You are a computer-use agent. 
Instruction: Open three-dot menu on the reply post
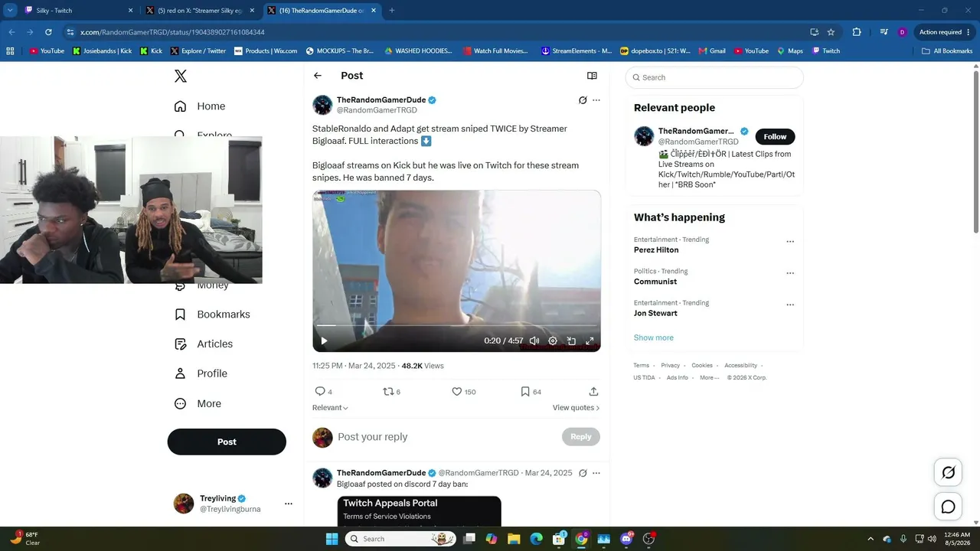596,473
